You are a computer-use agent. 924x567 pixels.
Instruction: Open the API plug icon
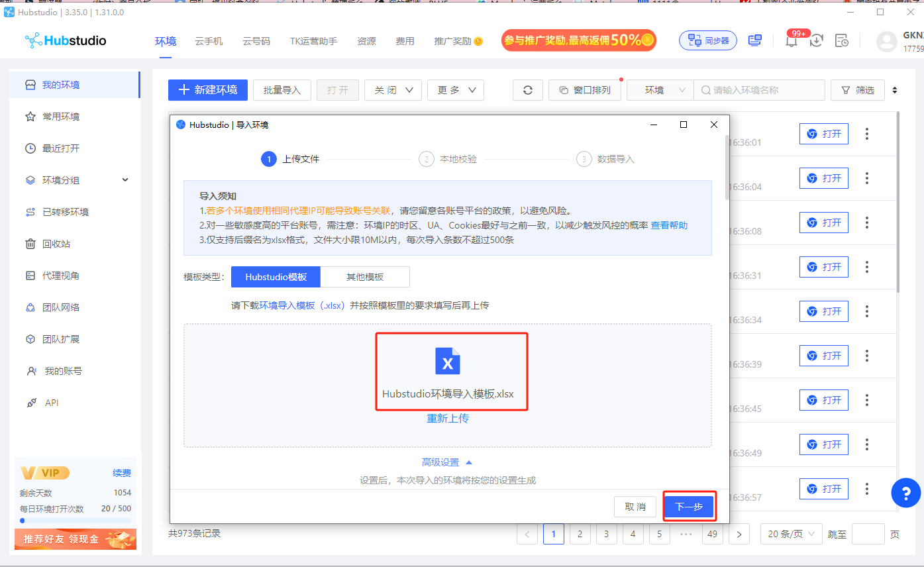coord(31,403)
